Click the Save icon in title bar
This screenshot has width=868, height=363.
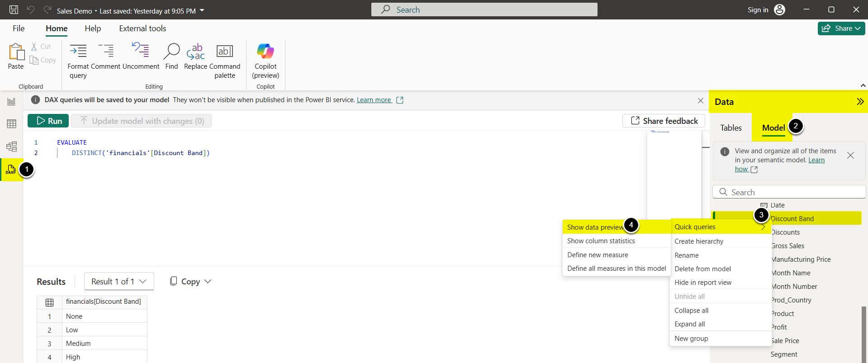click(x=14, y=9)
